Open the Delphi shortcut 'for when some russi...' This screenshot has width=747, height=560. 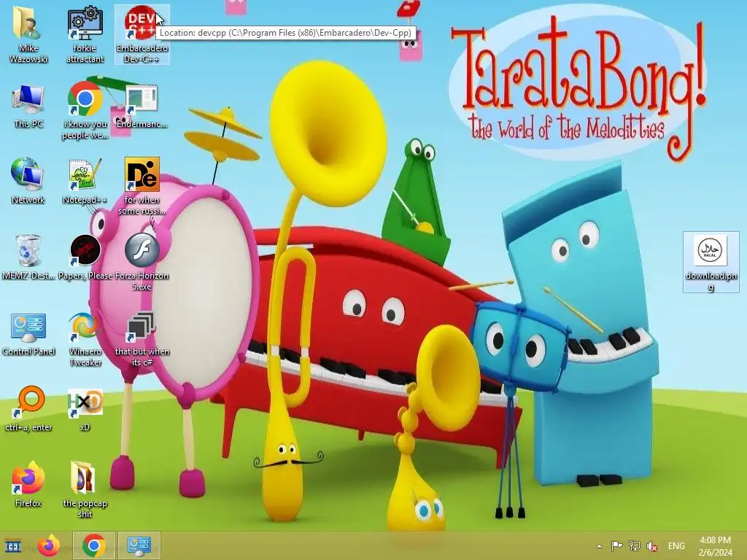coord(142,186)
